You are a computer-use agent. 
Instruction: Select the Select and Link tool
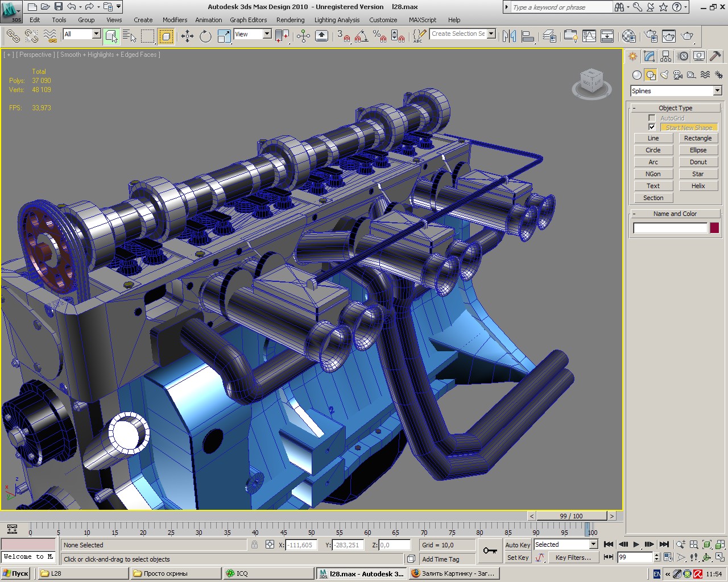coord(13,36)
